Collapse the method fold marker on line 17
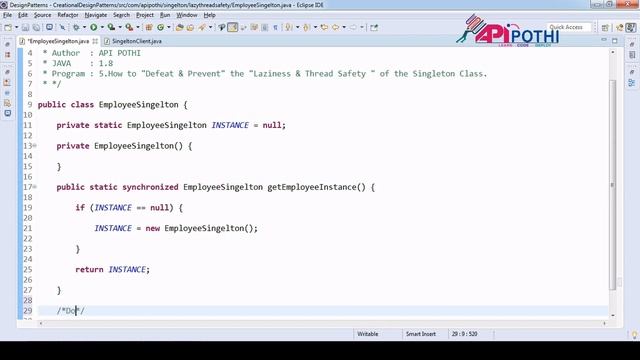 [x=35, y=187]
